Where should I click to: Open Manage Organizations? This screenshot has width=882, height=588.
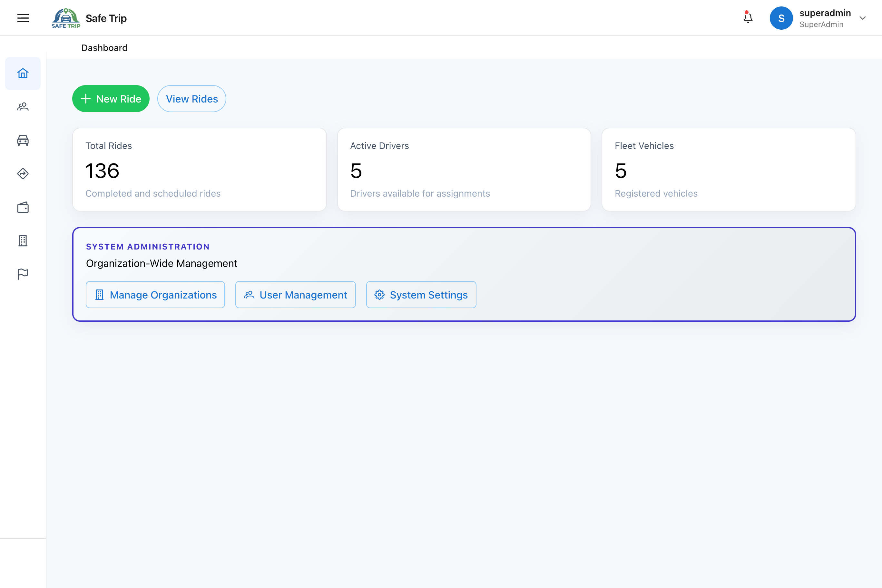pos(155,295)
